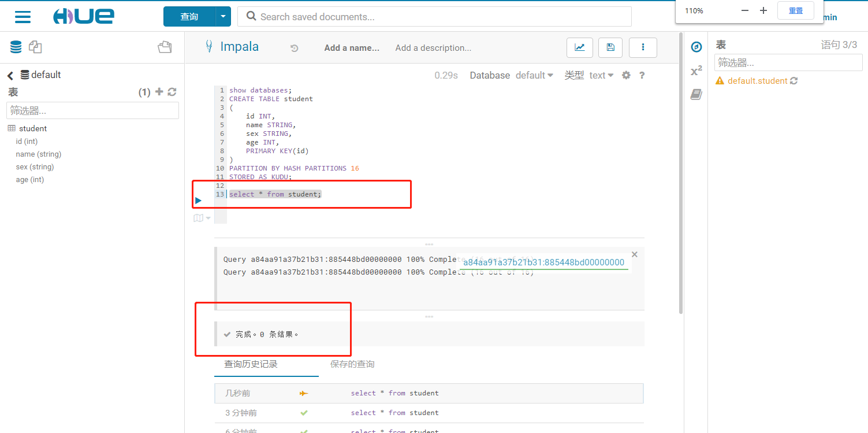
Task: Open query settings gear icon
Action: pyautogui.click(x=626, y=75)
